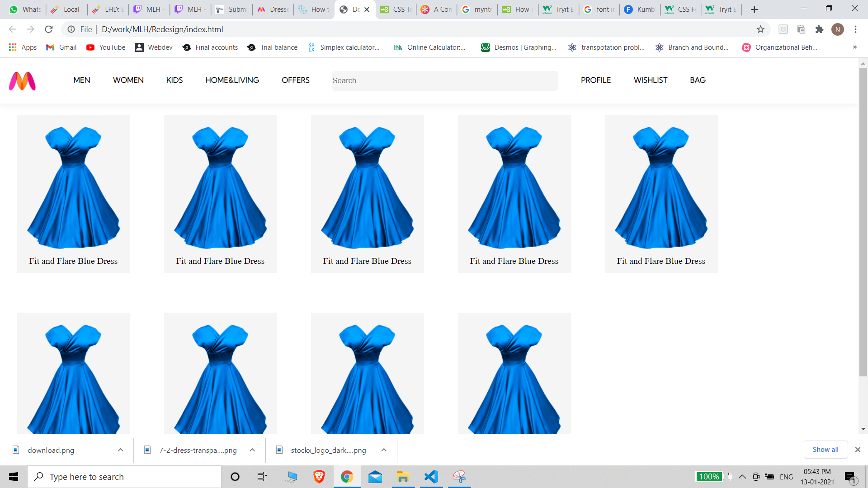Click the Search input field
This screenshot has height=488, width=868.
coord(445,80)
